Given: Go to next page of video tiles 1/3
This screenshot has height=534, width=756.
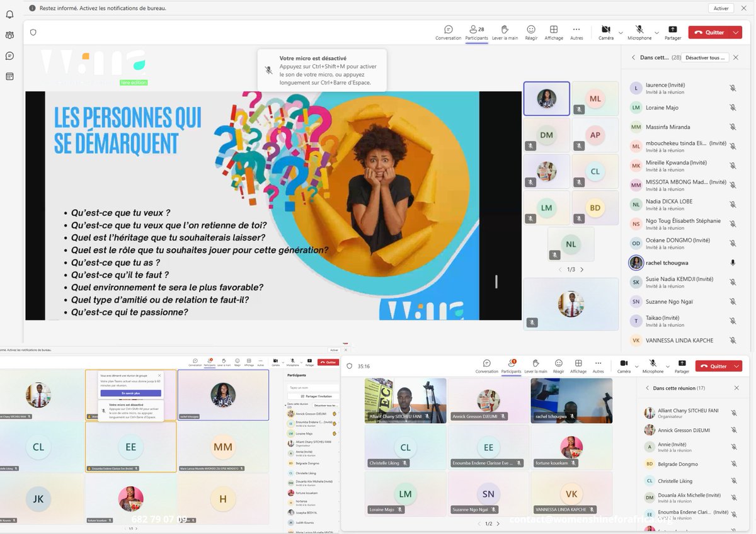Looking at the screenshot, I should (581, 270).
